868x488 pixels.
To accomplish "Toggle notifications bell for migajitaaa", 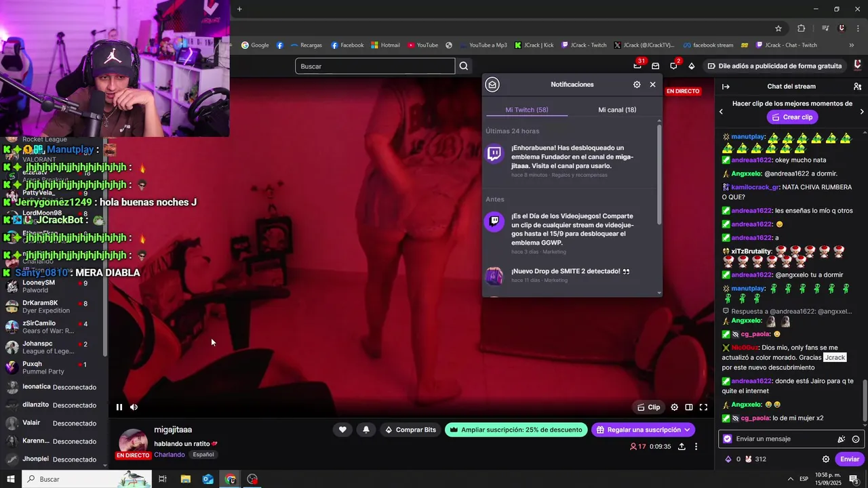I will click(366, 430).
